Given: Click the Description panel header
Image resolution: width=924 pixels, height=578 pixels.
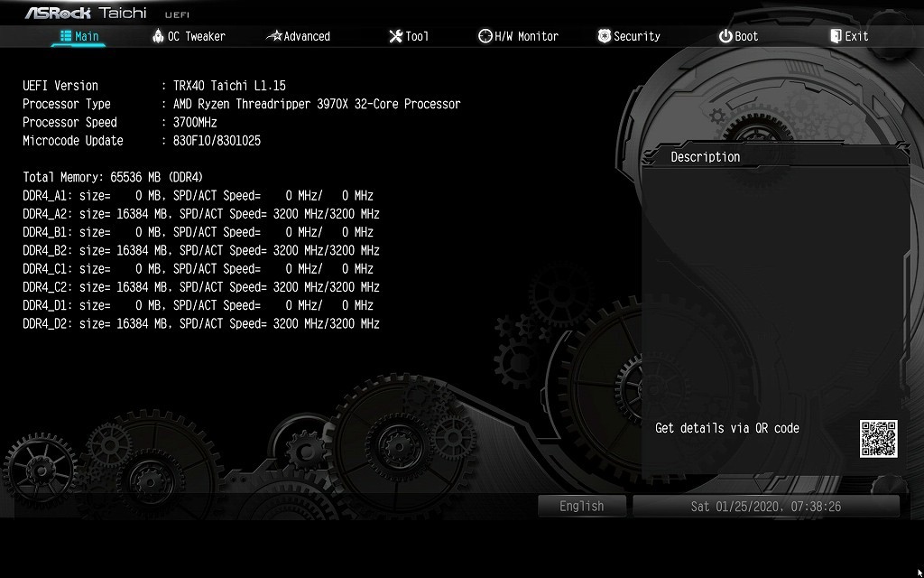Looking at the screenshot, I should tap(705, 157).
